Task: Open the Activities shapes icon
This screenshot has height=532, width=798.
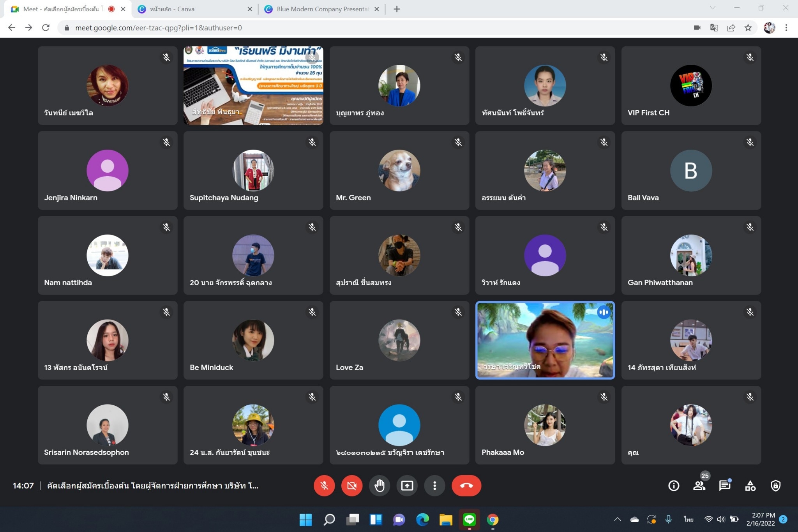Action: coord(750,486)
